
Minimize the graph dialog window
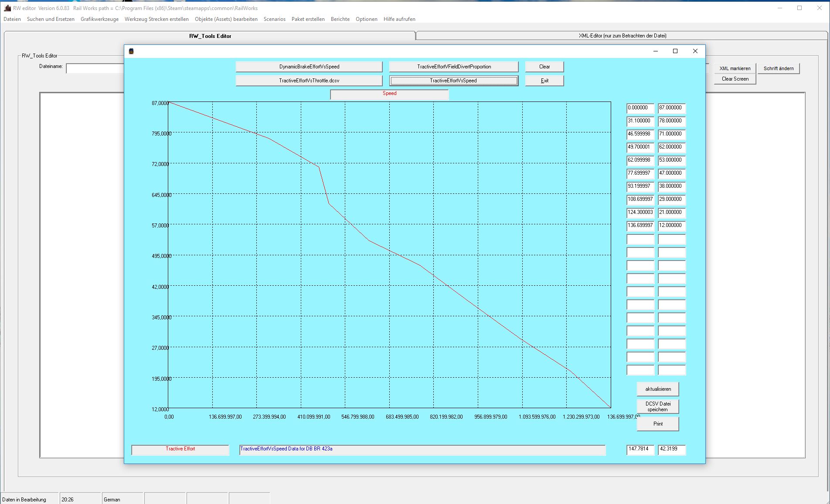click(655, 51)
